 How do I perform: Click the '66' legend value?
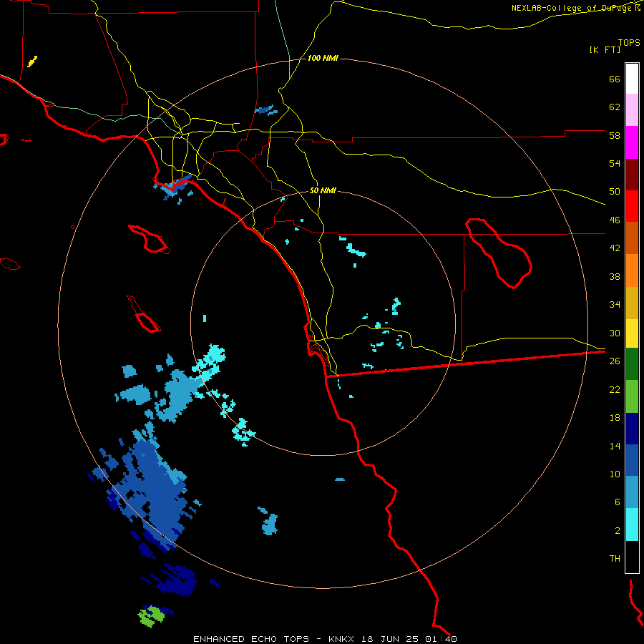coord(615,79)
